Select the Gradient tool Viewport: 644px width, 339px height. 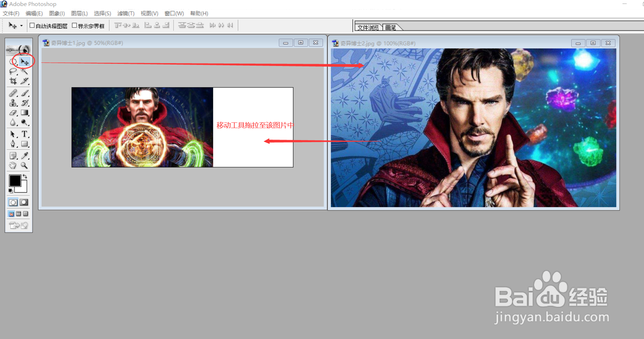[24, 113]
